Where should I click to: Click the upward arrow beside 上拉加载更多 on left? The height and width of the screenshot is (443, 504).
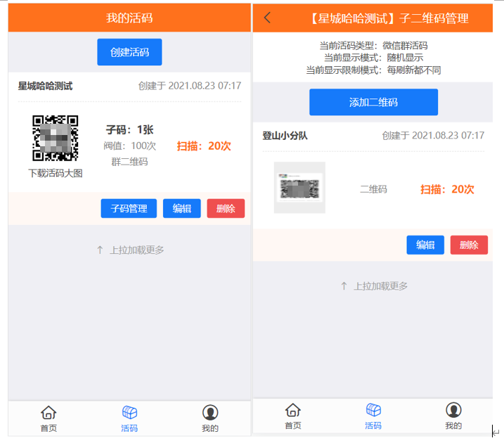coord(100,250)
